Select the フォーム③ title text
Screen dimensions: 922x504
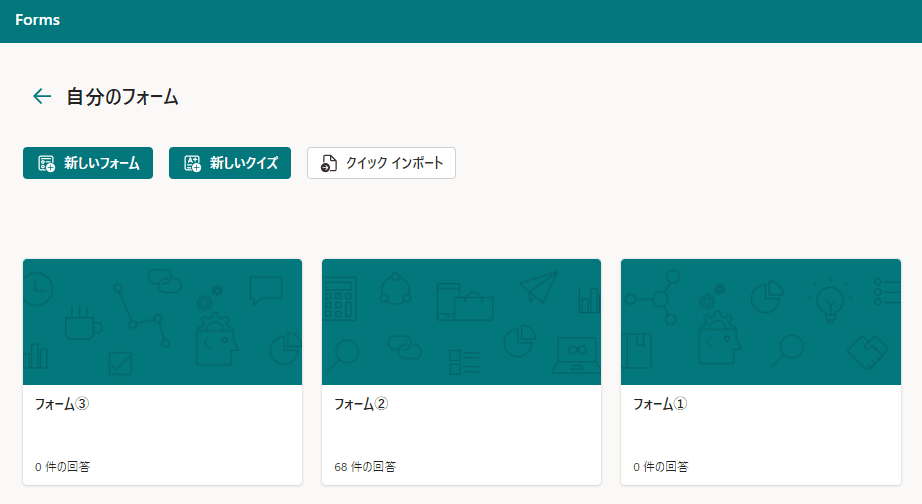coord(62,404)
